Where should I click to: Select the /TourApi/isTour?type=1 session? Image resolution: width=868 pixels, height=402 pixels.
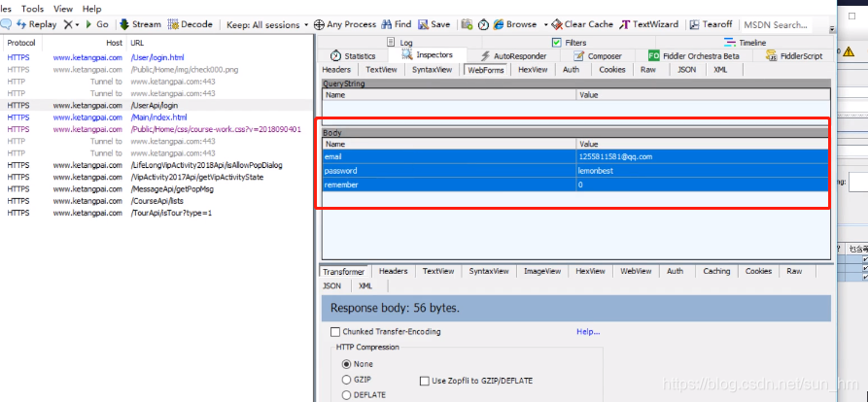pyautogui.click(x=156, y=213)
